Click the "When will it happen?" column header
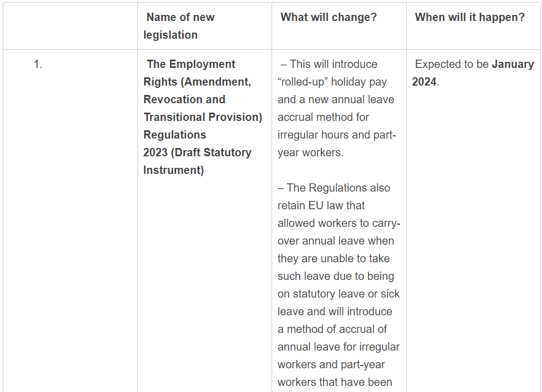 click(x=470, y=17)
